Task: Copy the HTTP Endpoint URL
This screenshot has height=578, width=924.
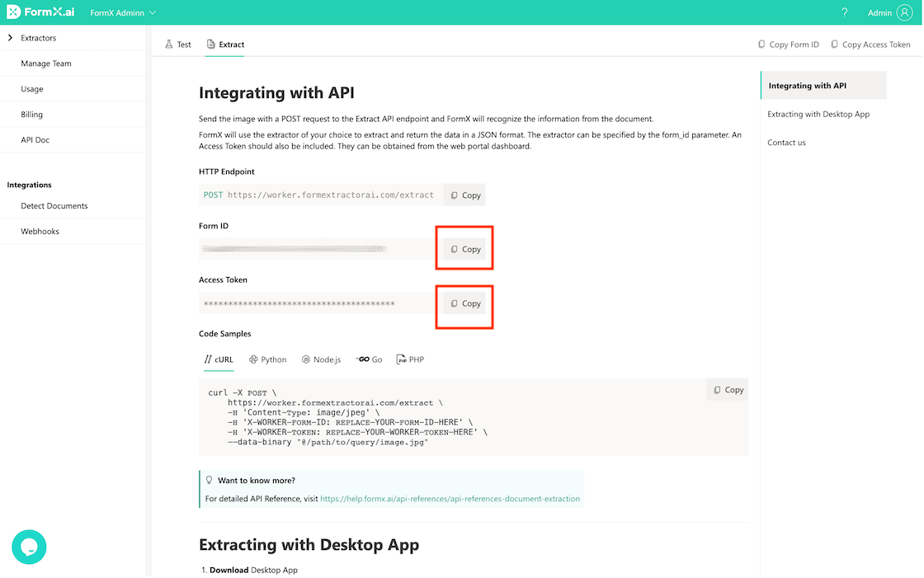Action: click(465, 195)
